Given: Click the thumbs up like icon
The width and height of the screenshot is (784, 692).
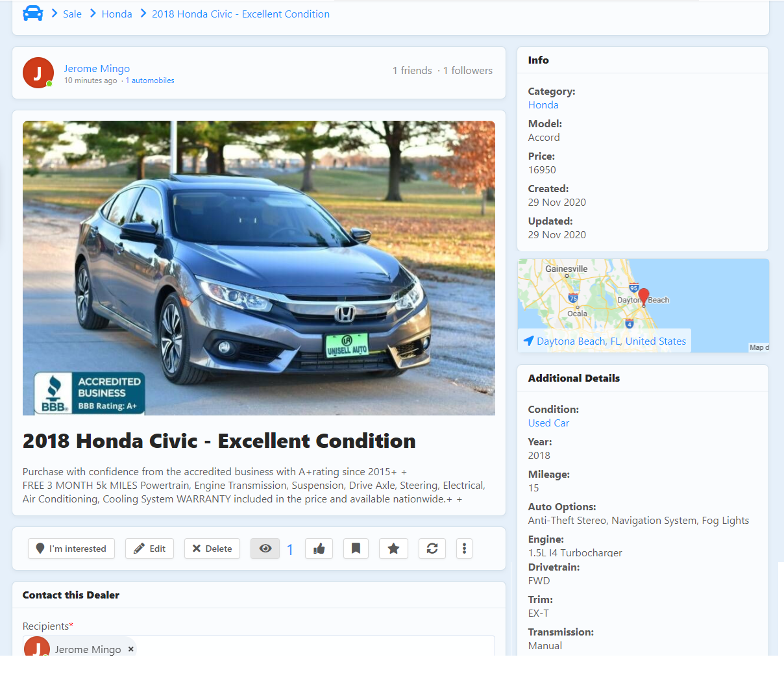Looking at the screenshot, I should point(319,549).
